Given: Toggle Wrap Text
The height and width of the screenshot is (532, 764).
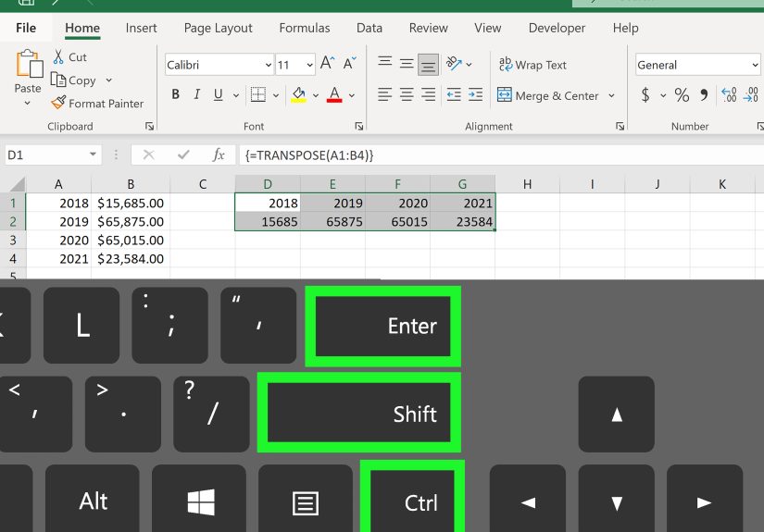Looking at the screenshot, I should (x=532, y=64).
